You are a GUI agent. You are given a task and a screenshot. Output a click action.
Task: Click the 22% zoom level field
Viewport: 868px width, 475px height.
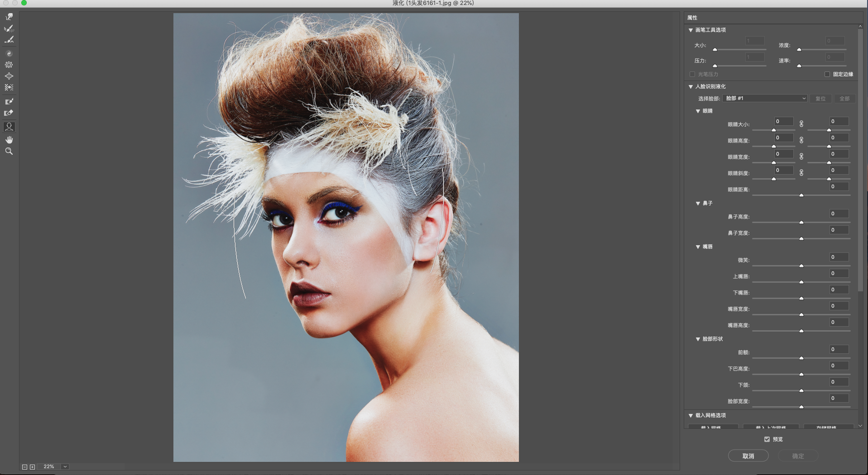(x=49, y=467)
